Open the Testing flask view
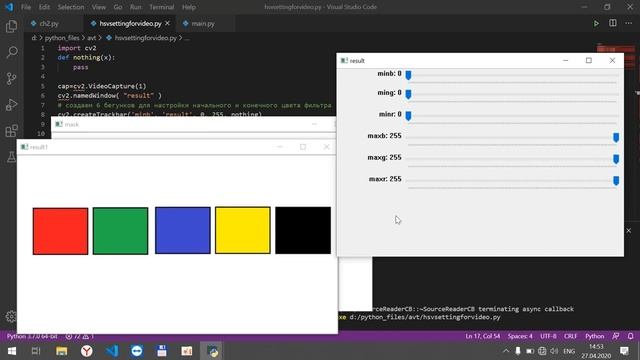 pos(11,156)
